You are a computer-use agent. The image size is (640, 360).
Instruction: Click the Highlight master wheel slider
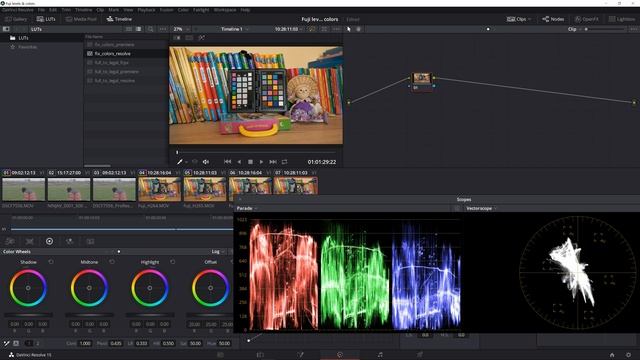[x=150, y=315]
